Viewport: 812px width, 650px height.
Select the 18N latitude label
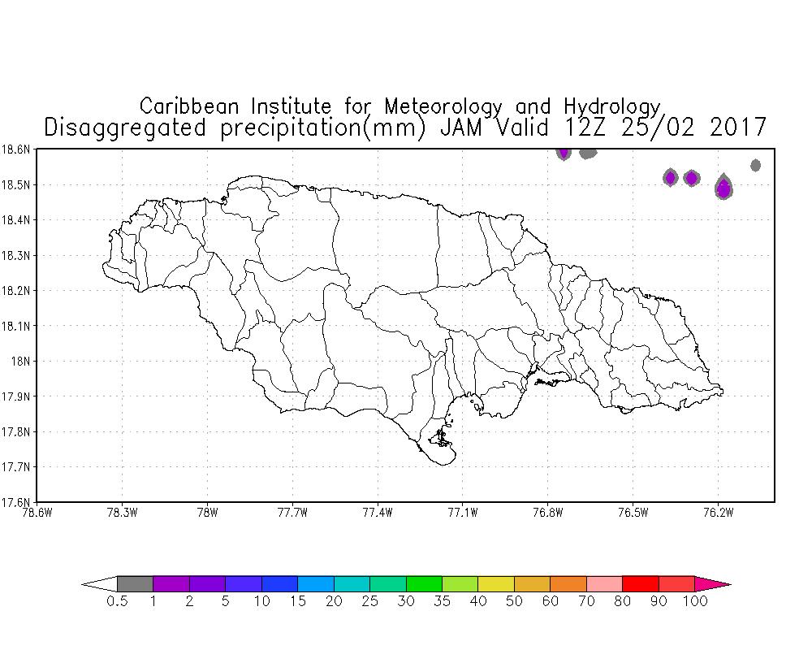coord(20,362)
